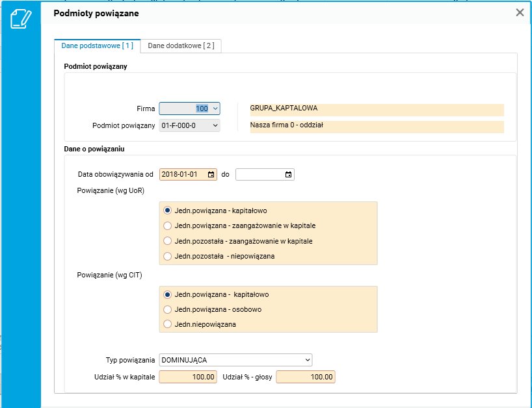
Task: Select UoR 'Jedn.pozostała - zaangażowanie w kapitale'
Action: [168, 241]
